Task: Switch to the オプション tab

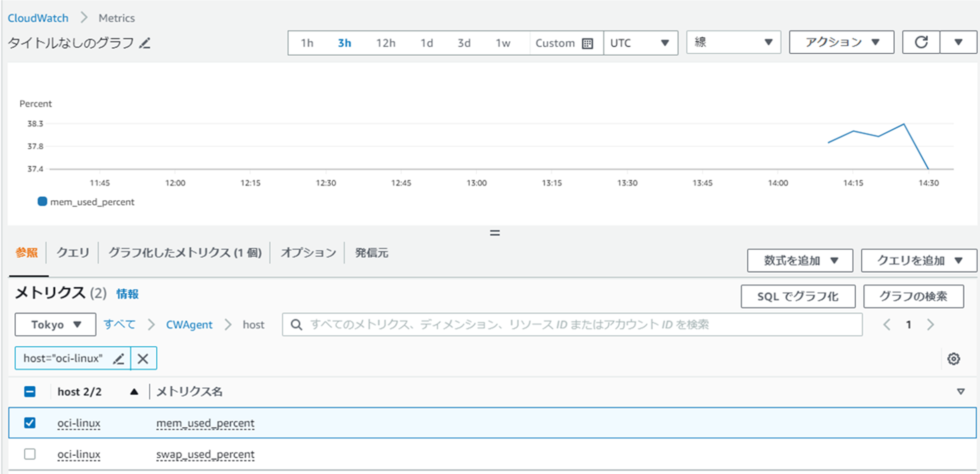Action: point(308,253)
